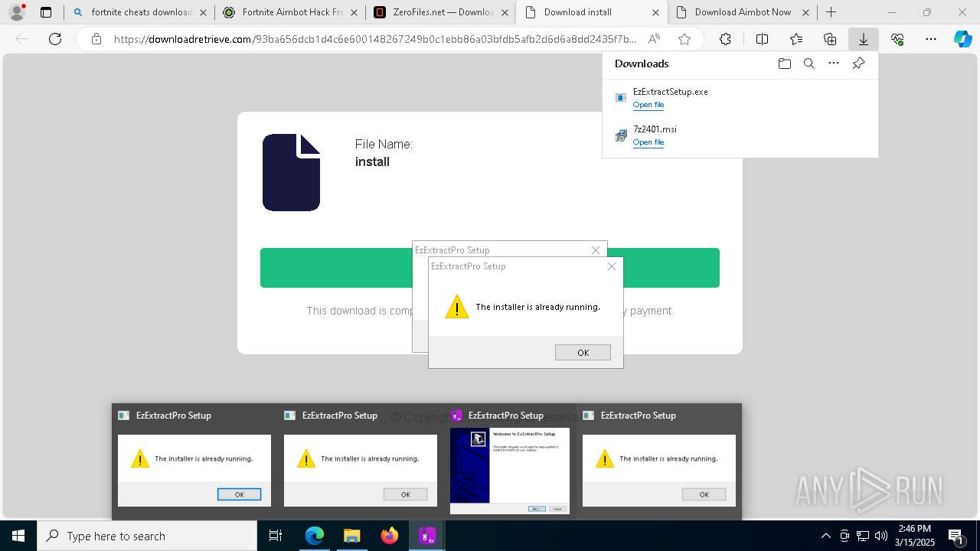Open the Extensions icon

[725, 39]
